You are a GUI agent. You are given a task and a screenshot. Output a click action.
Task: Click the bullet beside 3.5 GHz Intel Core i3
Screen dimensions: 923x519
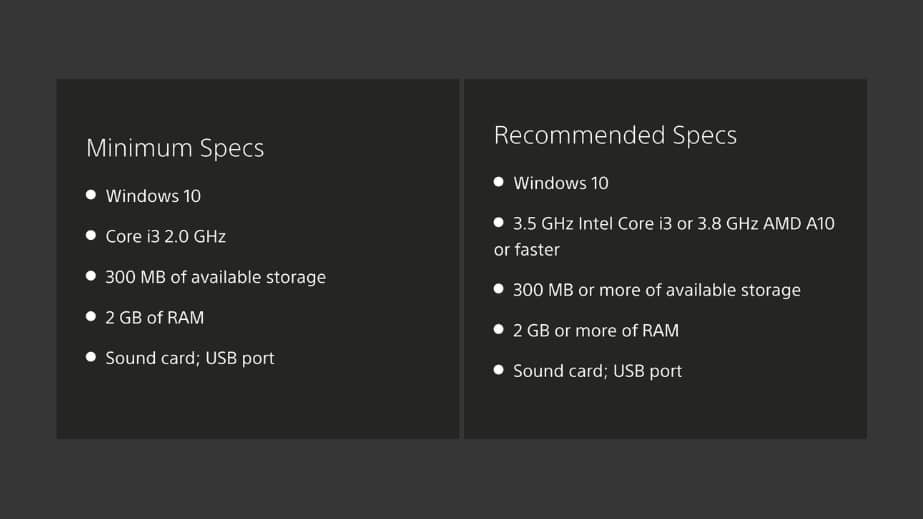coord(499,222)
